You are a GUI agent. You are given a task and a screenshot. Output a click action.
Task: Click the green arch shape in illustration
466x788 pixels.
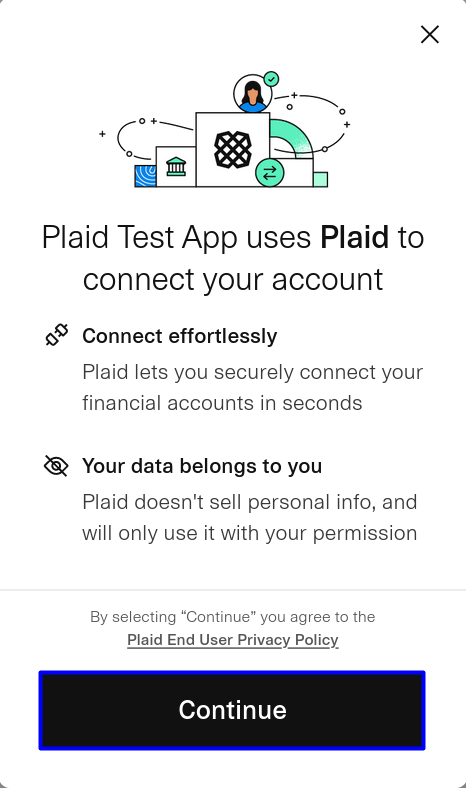pos(292,139)
